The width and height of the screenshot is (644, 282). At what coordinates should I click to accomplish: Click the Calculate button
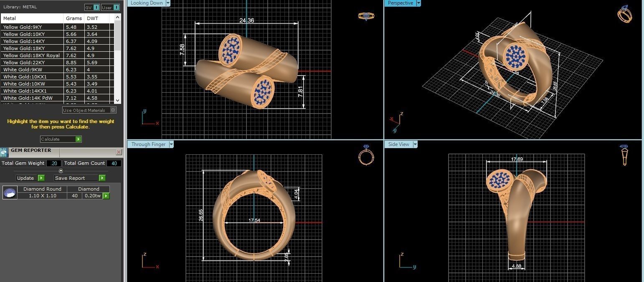[61, 139]
